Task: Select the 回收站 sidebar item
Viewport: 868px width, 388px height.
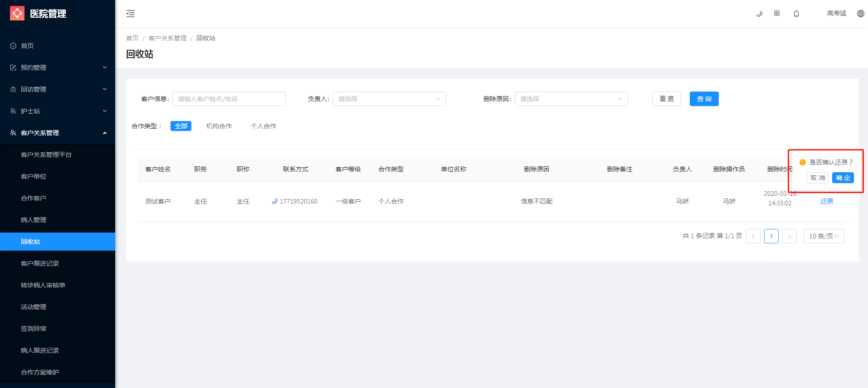Action: point(58,242)
